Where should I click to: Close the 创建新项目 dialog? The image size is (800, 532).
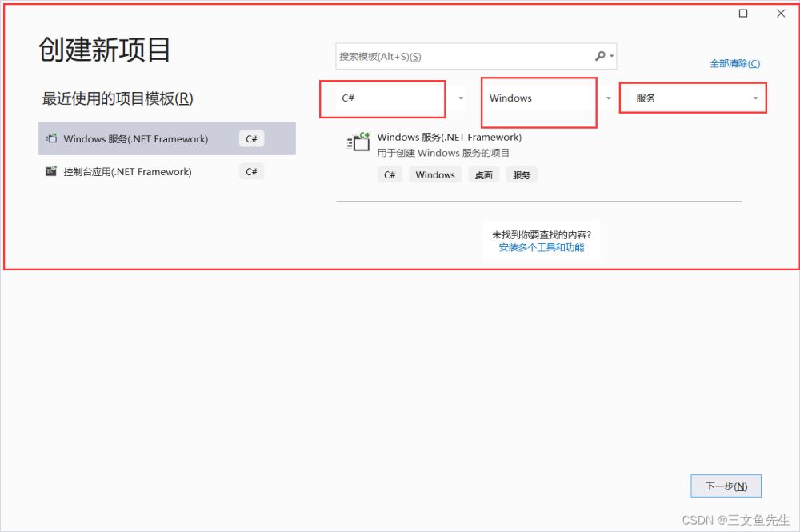click(x=781, y=13)
